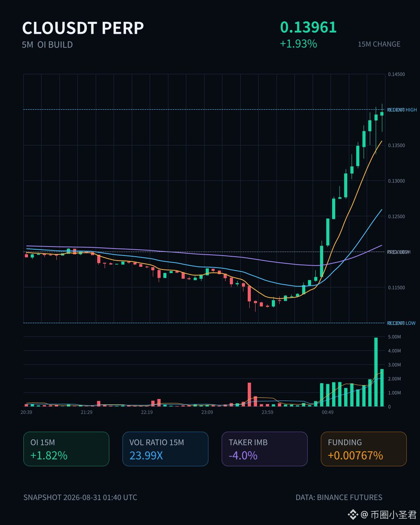
Task: Click the 5.00M volume axis label
Action: pos(394,337)
